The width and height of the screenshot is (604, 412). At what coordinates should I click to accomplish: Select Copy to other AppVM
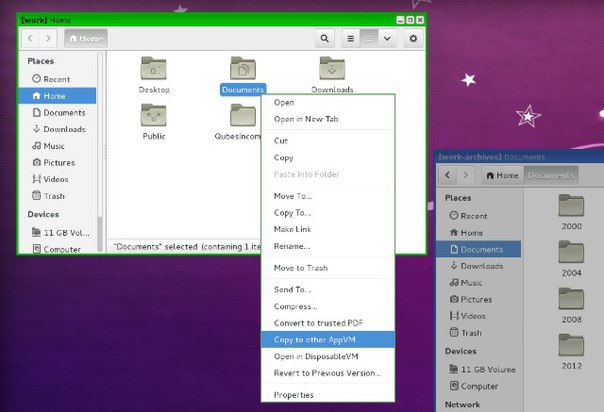(317, 340)
